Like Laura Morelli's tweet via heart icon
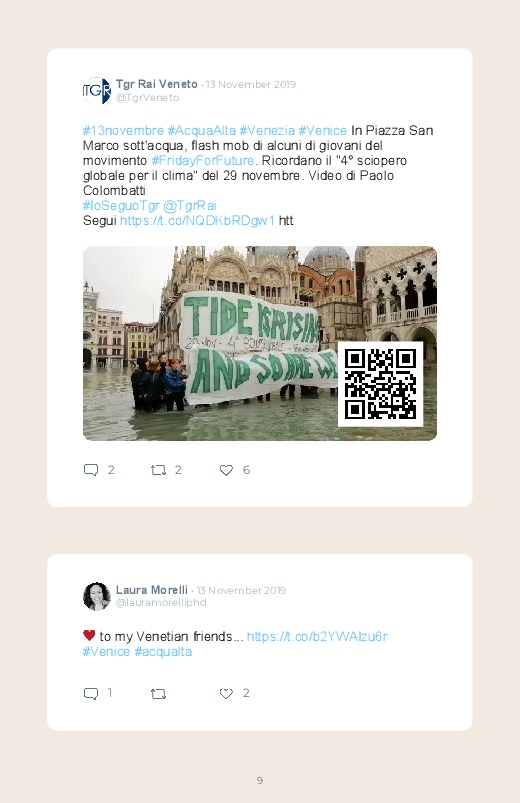Screen dimensions: 520x803 tap(226, 693)
